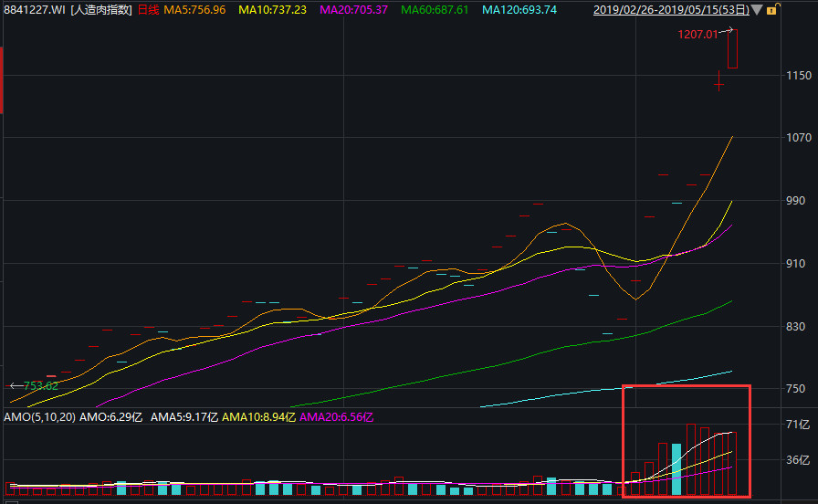Image resolution: width=818 pixels, height=504 pixels.
Task: Select the yellow AMA10:8.94亿 label
Action: pos(258,417)
